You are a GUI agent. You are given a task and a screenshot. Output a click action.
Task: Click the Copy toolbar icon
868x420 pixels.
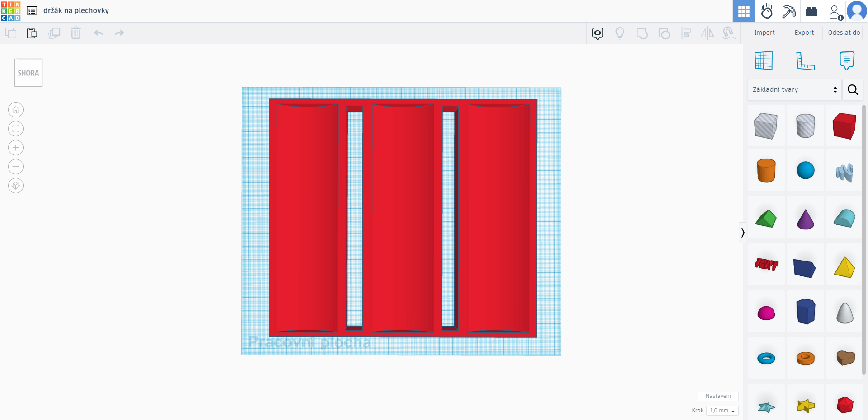tap(11, 33)
